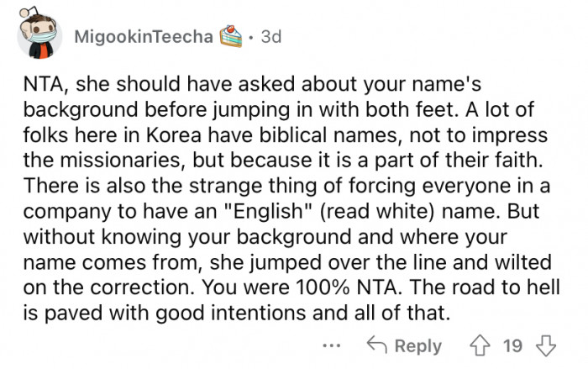
Task: Open the MigookinTeecha username profile link
Action: point(144,37)
